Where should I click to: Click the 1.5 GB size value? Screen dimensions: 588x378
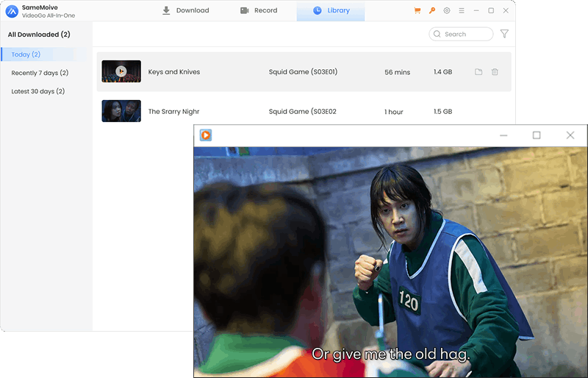443,112
